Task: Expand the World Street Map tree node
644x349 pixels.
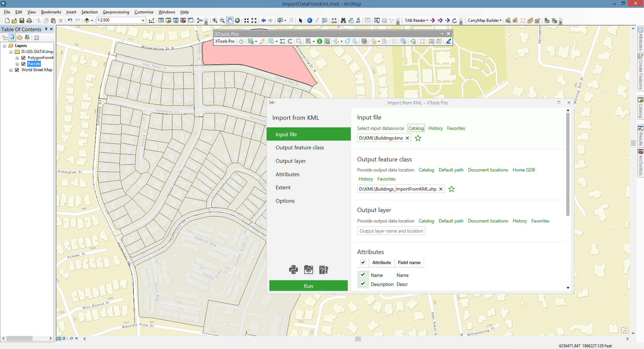Action: pyautogui.click(x=11, y=70)
